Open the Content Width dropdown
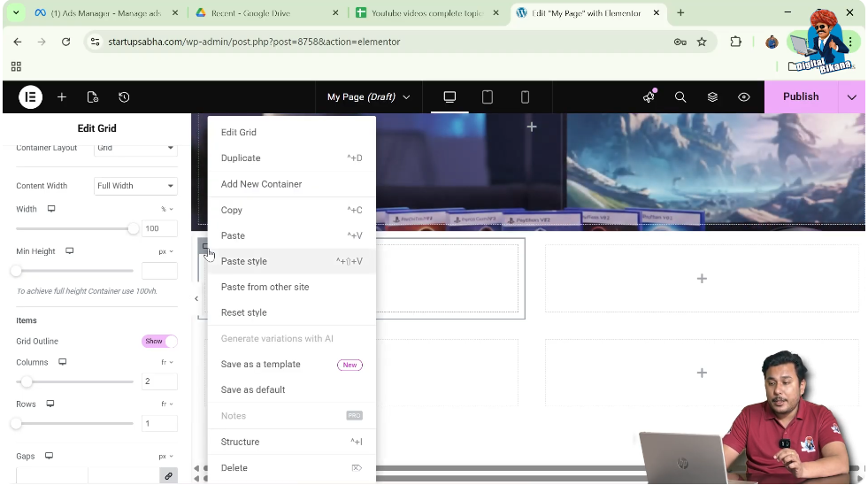This screenshot has height=485, width=868. point(135,186)
